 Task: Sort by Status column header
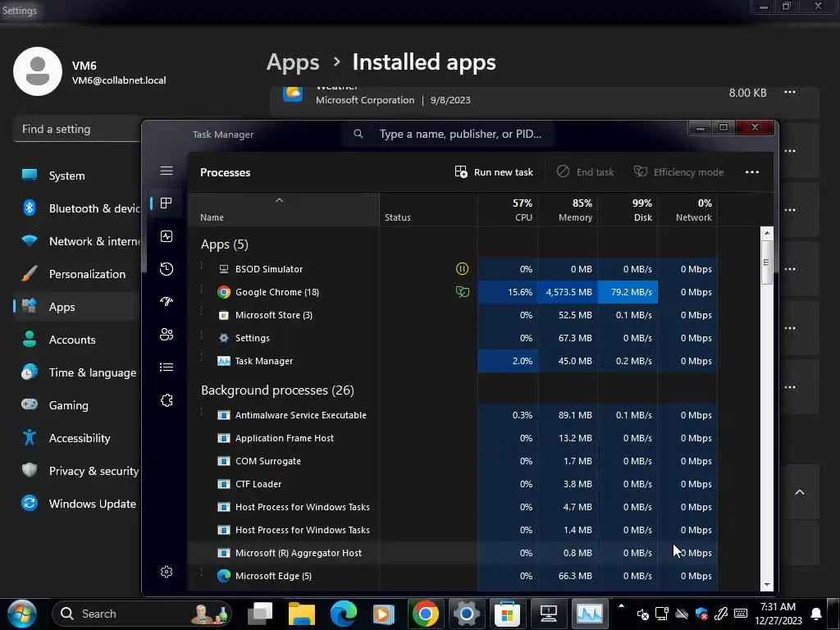tap(428, 210)
